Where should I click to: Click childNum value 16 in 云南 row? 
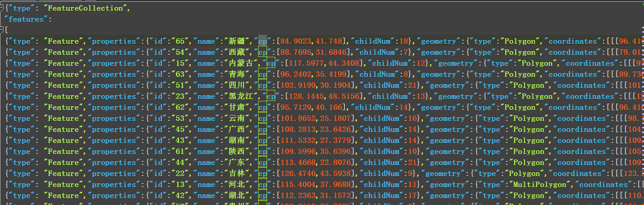tap(412, 118)
